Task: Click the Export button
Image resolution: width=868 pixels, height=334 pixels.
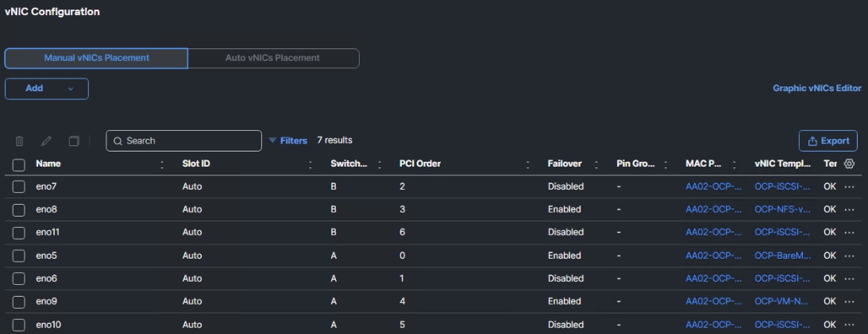Action: (827, 140)
